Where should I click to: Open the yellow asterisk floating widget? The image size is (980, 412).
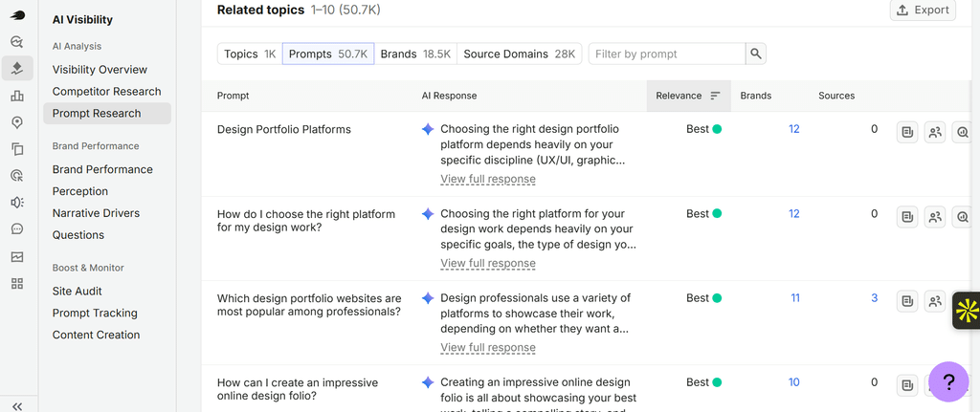pos(967,310)
